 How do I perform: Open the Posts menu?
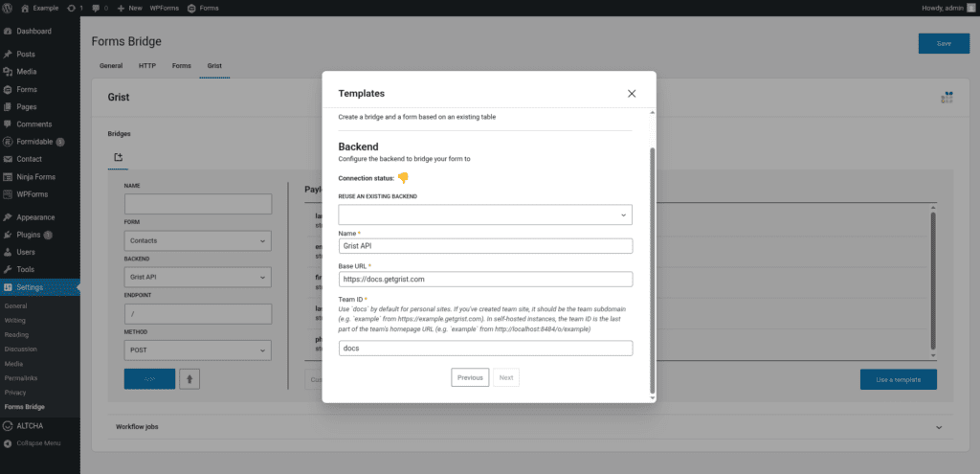(40, 55)
